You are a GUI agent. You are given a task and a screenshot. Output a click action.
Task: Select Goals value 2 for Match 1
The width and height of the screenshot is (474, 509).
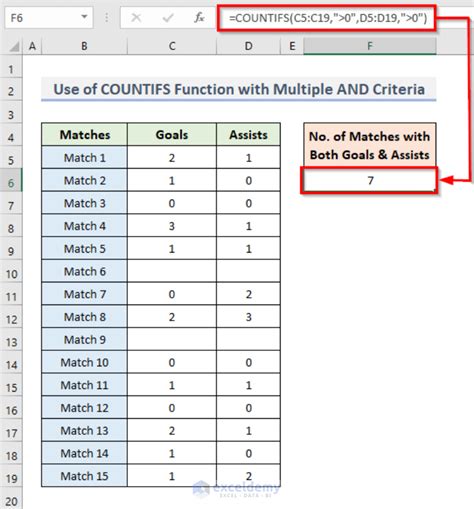[172, 158]
